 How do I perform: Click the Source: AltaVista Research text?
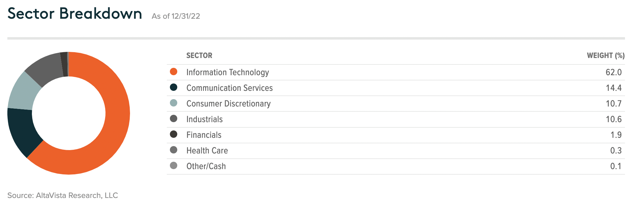(x=63, y=195)
